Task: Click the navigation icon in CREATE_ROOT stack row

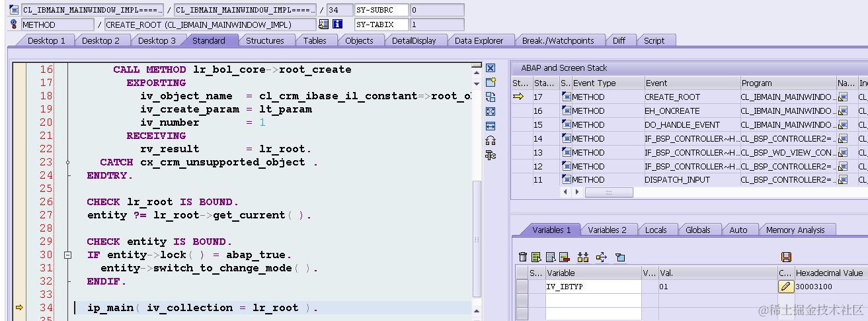Action: (843, 97)
